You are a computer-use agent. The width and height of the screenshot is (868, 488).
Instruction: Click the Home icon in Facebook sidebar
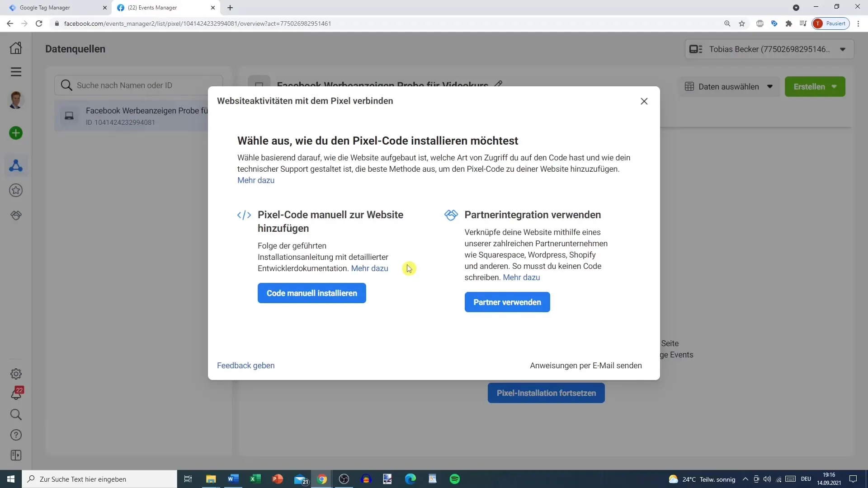[16, 48]
